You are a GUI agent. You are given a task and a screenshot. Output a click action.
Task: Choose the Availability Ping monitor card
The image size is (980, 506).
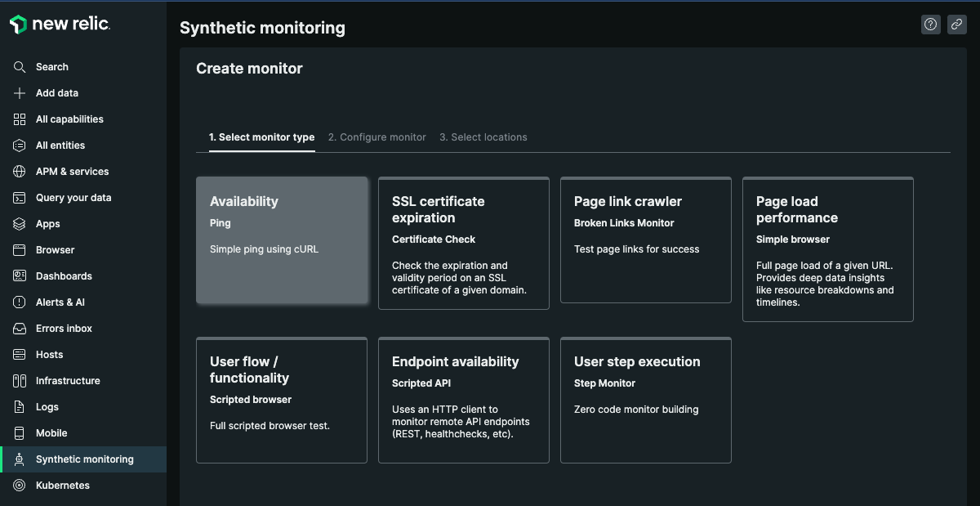coord(282,240)
